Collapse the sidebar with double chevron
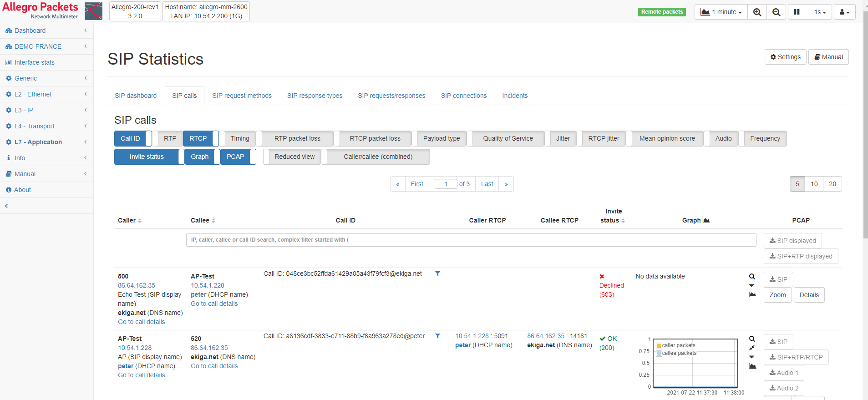The image size is (868, 400). pos(7,206)
